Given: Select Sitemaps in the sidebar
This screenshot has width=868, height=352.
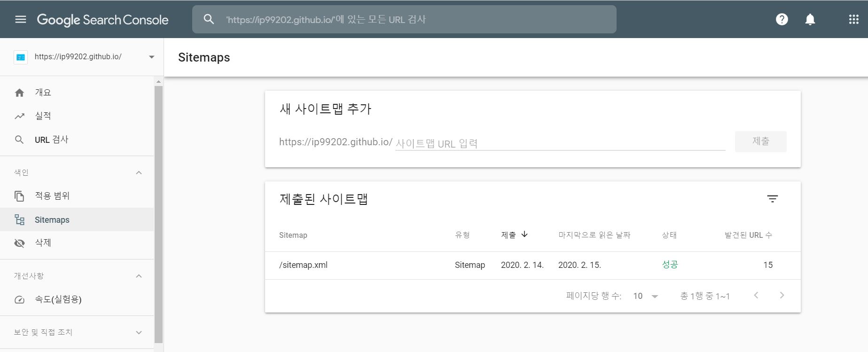Looking at the screenshot, I should click(77, 219).
